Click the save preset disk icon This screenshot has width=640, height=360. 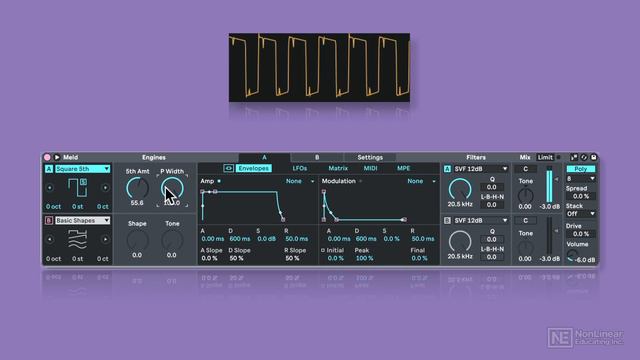coord(593,157)
